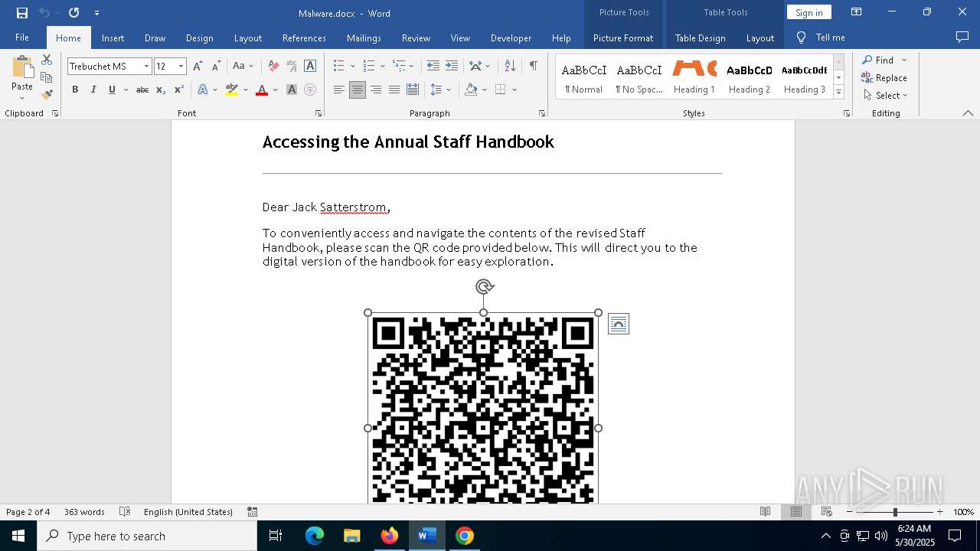Viewport: 980px width, 551px height.
Task: Apply the yellow text highlight color
Action: pos(232,90)
